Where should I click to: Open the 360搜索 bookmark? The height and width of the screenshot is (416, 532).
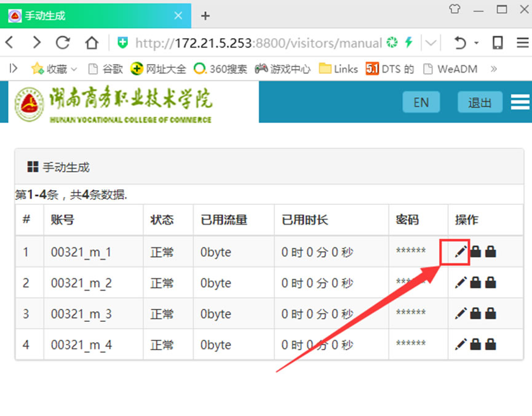click(x=220, y=69)
